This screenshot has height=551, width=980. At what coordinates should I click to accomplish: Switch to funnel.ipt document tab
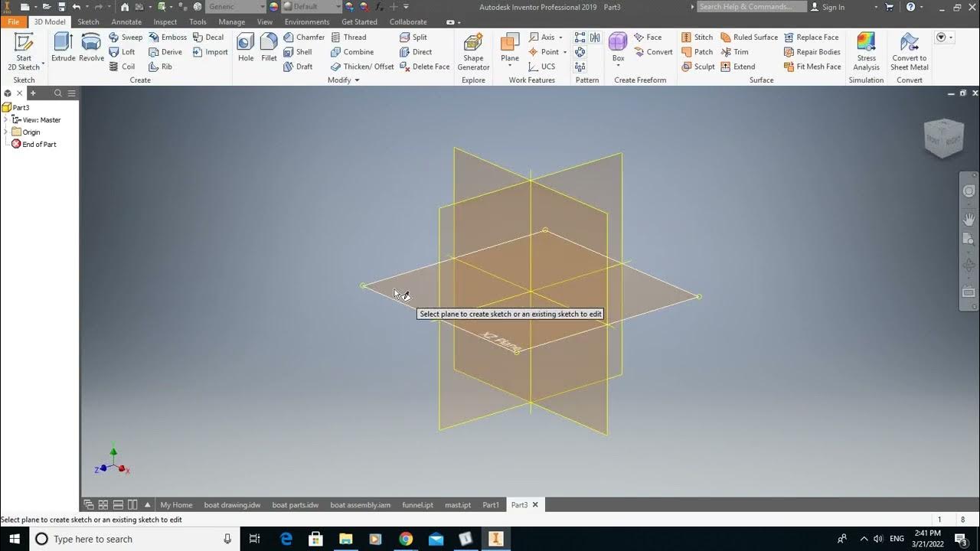[417, 505]
